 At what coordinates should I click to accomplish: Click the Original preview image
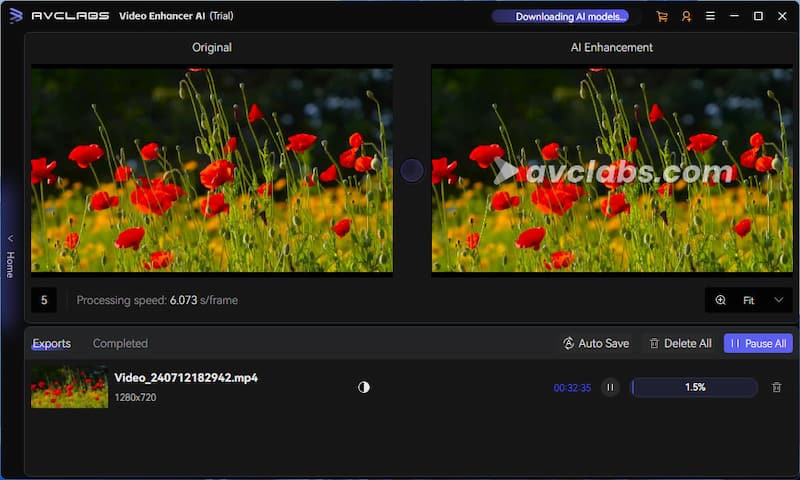coord(212,170)
